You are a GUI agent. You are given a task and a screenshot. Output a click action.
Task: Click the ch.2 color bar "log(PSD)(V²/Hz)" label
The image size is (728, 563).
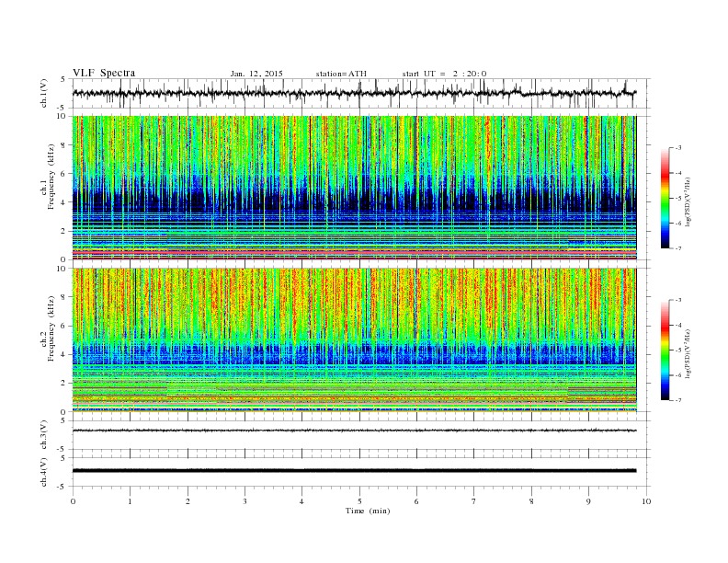(x=688, y=353)
